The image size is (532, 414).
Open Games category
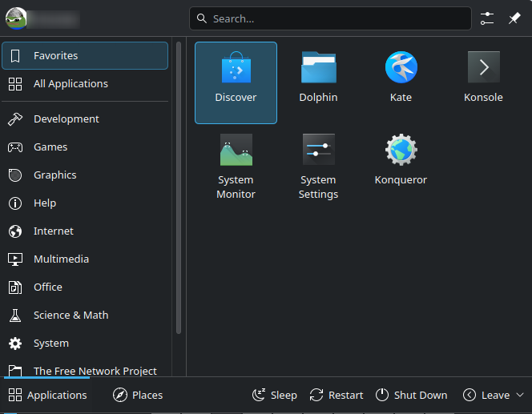(x=85, y=147)
